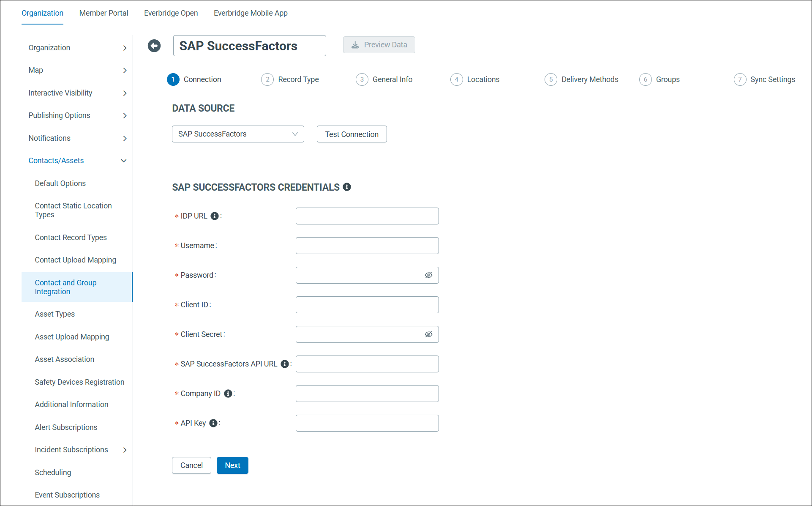
Task: Switch to the Organization top tab
Action: click(42, 13)
